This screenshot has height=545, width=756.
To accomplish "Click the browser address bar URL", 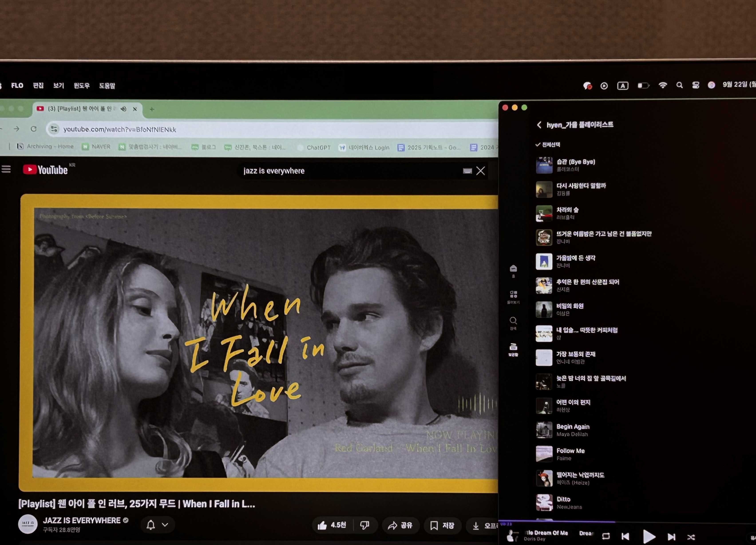I will coord(120,129).
